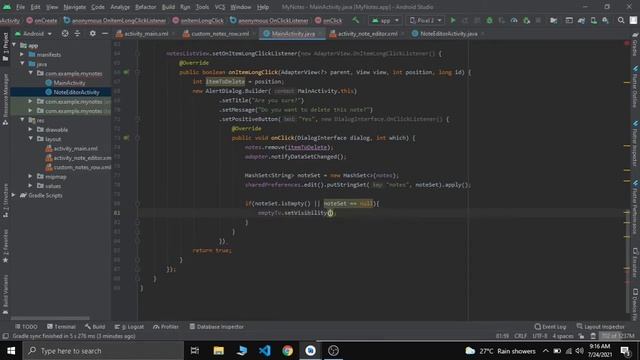Click the Select Opened File target icon

tap(65, 33)
